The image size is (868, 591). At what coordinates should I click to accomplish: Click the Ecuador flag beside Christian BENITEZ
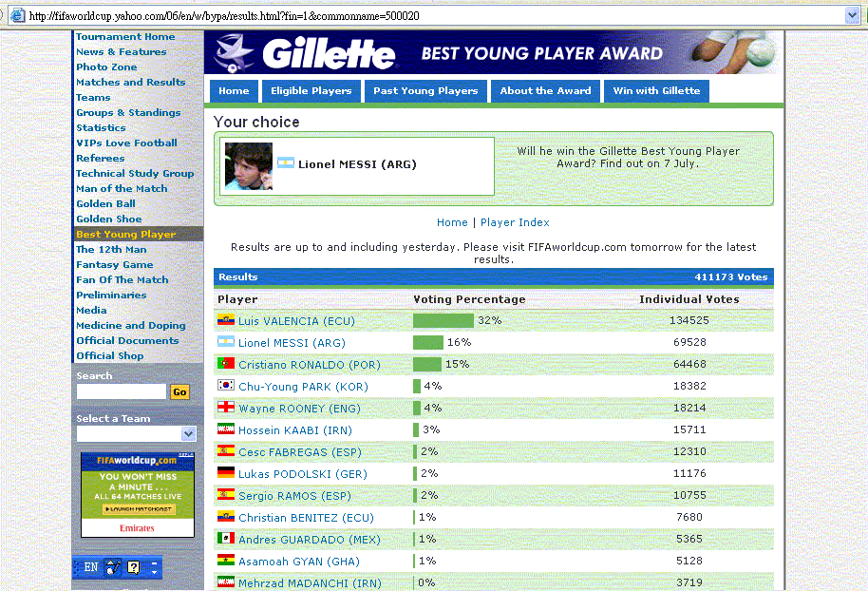tap(226, 517)
